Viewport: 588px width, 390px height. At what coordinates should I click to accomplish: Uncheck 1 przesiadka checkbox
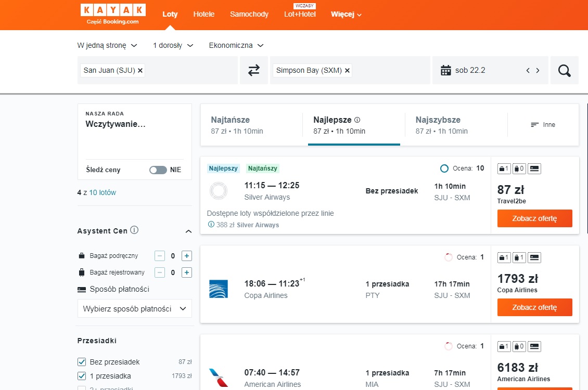click(82, 376)
